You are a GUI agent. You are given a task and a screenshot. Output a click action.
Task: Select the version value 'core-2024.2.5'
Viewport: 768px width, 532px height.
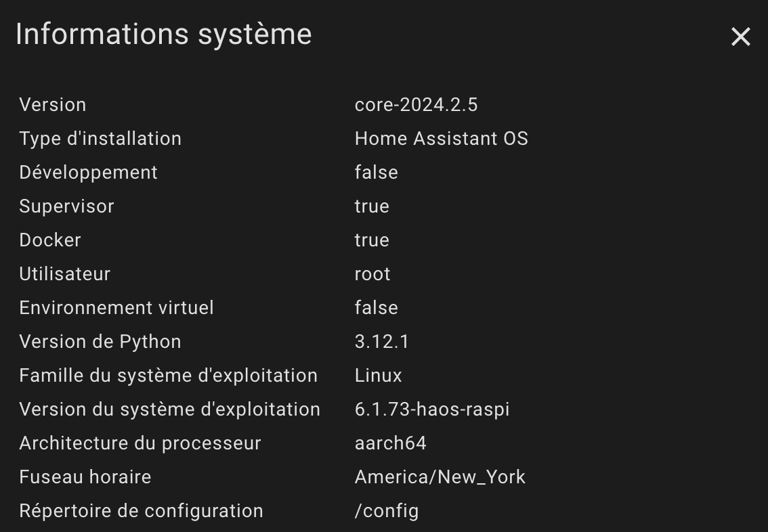(416, 105)
